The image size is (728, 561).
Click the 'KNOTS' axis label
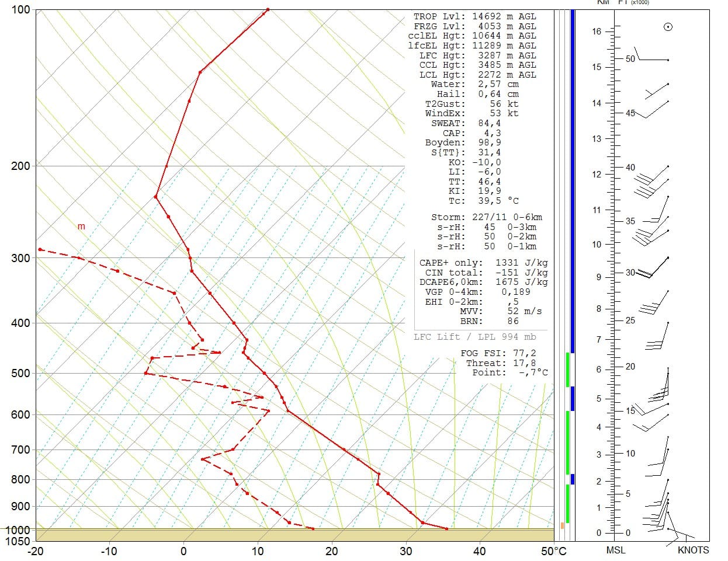click(693, 550)
